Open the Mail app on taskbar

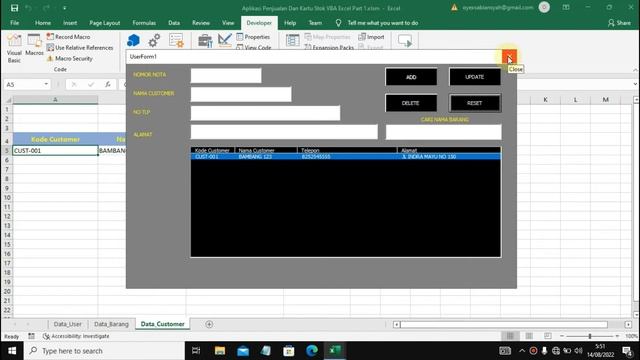pos(243,351)
